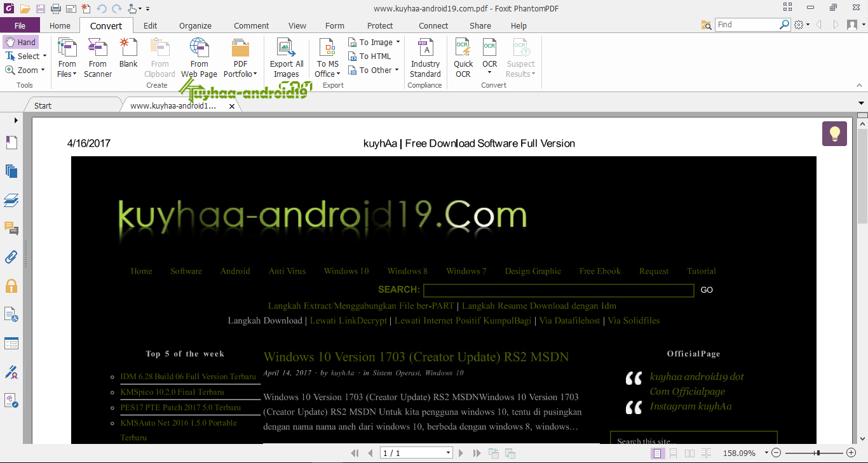The width and height of the screenshot is (868, 463).
Task: Export PDF To HTML
Action: [370, 56]
